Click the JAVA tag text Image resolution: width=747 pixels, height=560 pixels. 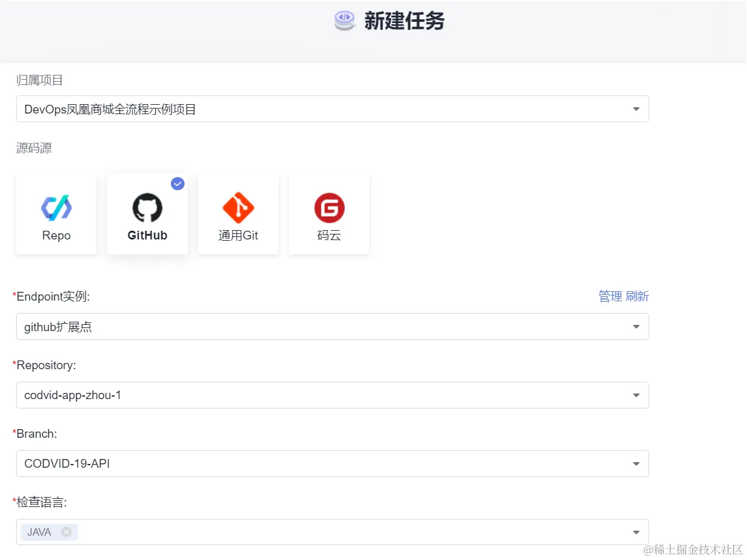coord(39,532)
